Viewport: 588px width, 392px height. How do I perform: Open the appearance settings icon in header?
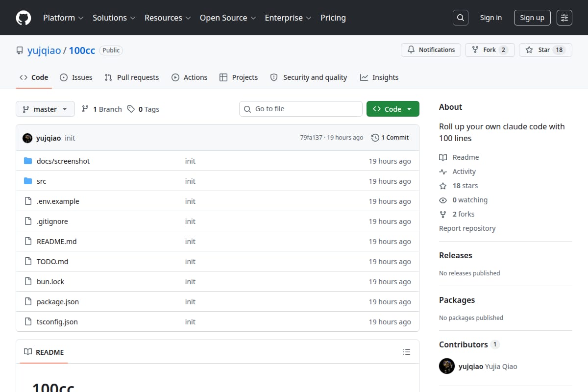point(564,18)
